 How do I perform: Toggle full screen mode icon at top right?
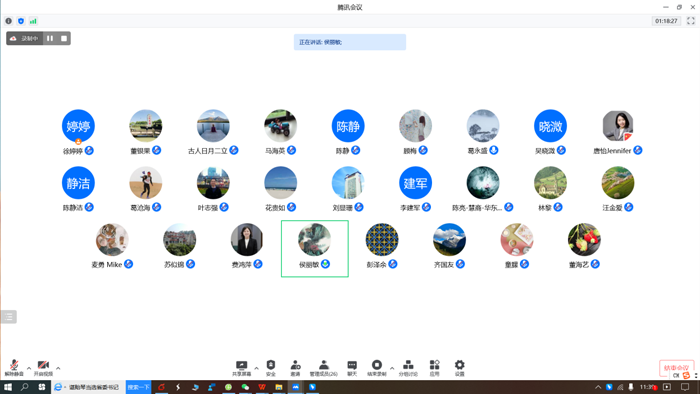coord(691,21)
